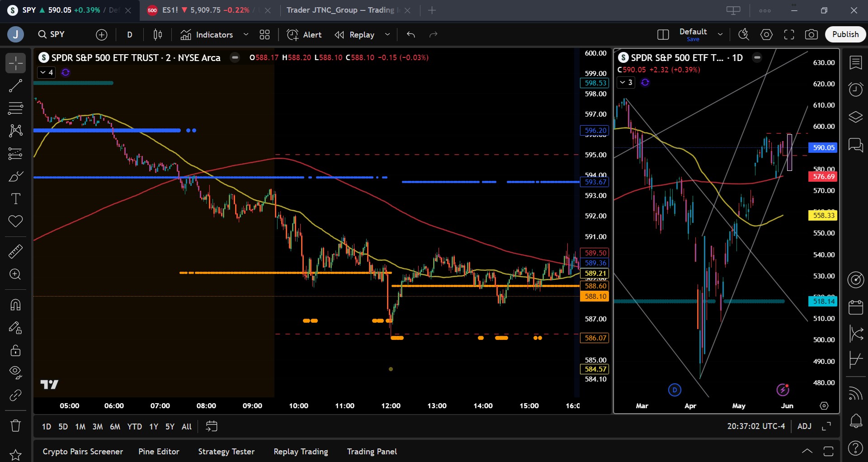Toggle hide all drawings eye icon
The width and height of the screenshot is (868, 462).
click(15, 372)
